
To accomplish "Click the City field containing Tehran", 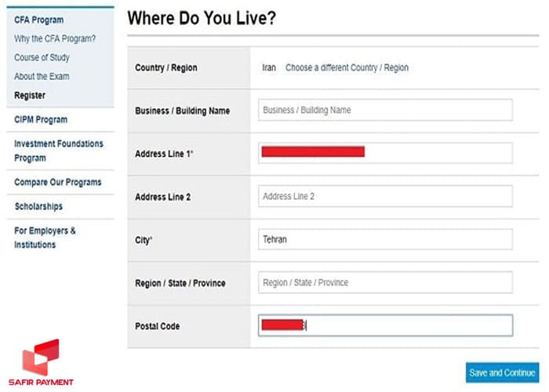I will (385, 239).
